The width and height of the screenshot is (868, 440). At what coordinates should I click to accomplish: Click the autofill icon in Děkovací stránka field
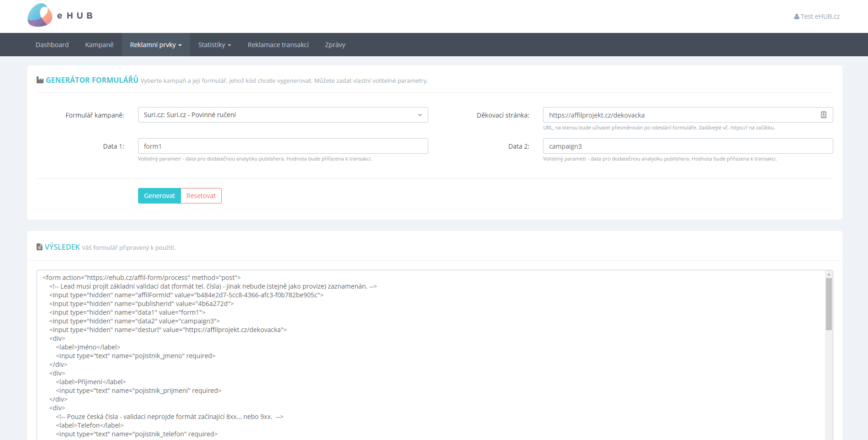[823, 115]
